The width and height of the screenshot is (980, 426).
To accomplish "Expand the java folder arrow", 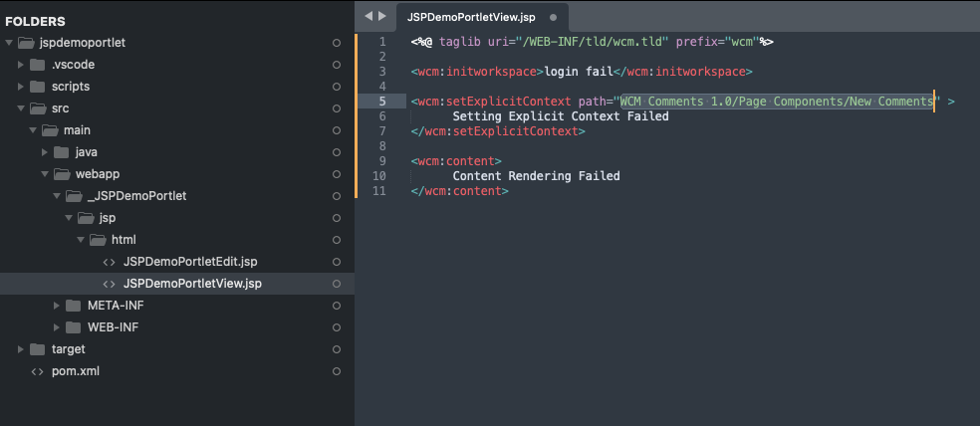I will pos(45,152).
